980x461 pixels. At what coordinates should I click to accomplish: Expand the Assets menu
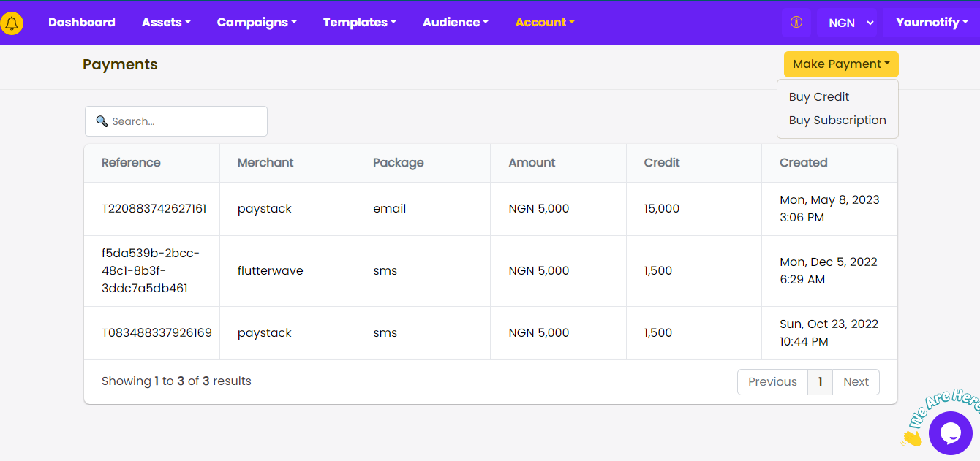tap(166, 23)
